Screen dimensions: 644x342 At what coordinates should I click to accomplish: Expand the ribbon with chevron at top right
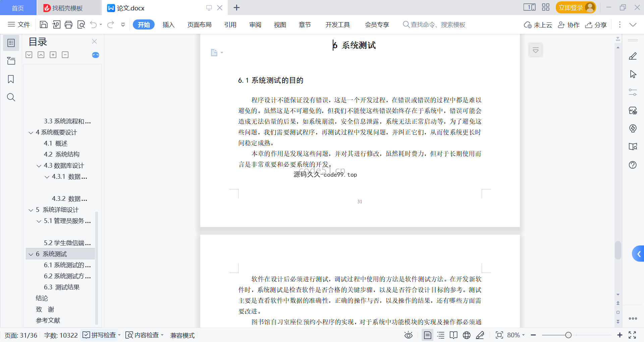point(633,24)
